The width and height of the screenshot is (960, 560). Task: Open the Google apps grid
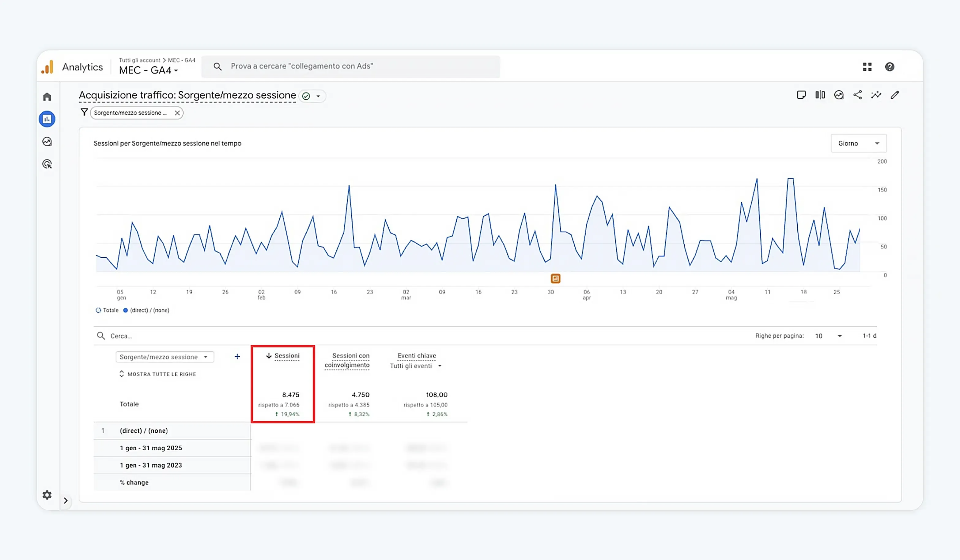[x=867, y=67]
